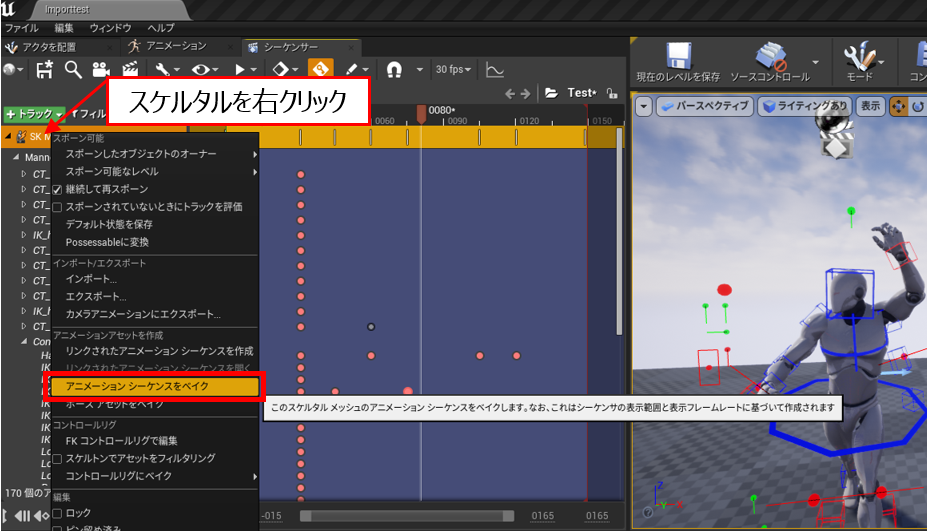927x531 pixels.
Task: Click the horizontal timeline range scrollbar
Action: point(407,516)
